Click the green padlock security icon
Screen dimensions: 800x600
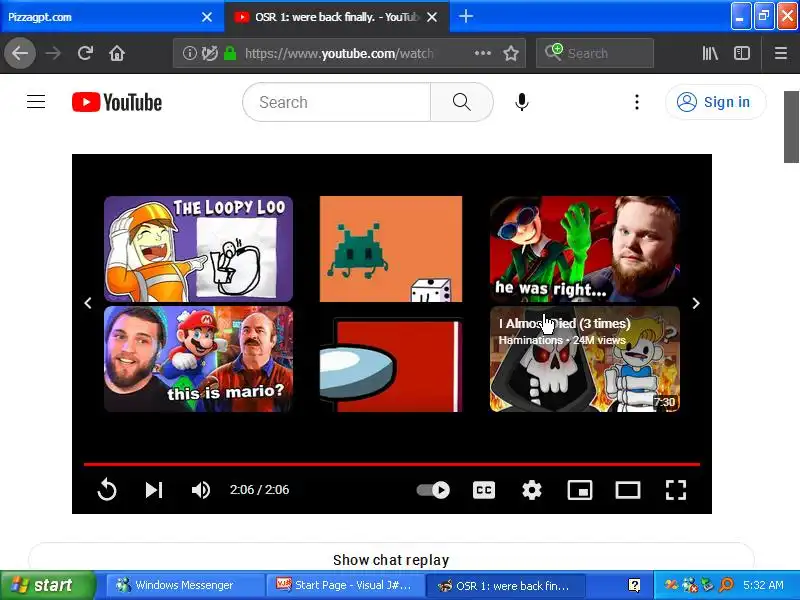click(x=230, y=53)
